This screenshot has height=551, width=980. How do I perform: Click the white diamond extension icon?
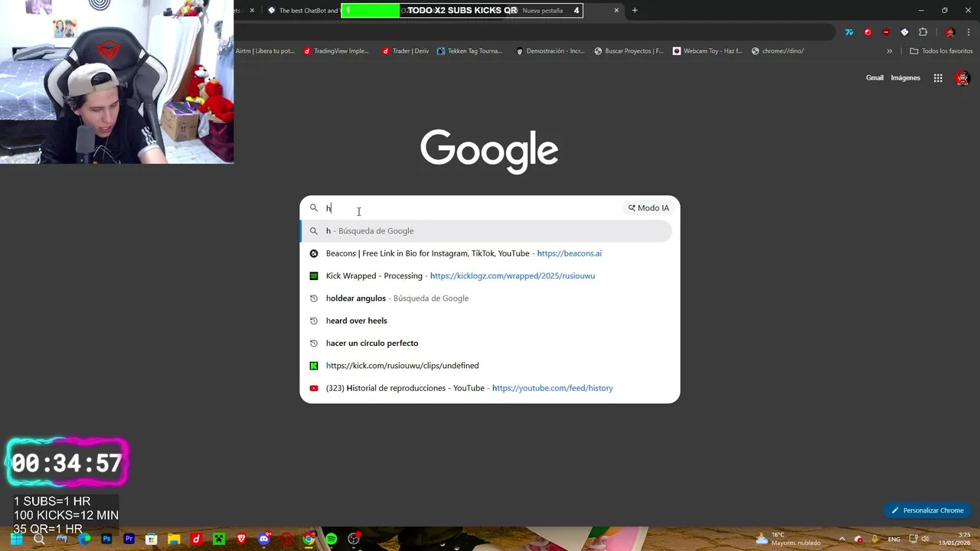pyautogui.click(x=904, y=32)
